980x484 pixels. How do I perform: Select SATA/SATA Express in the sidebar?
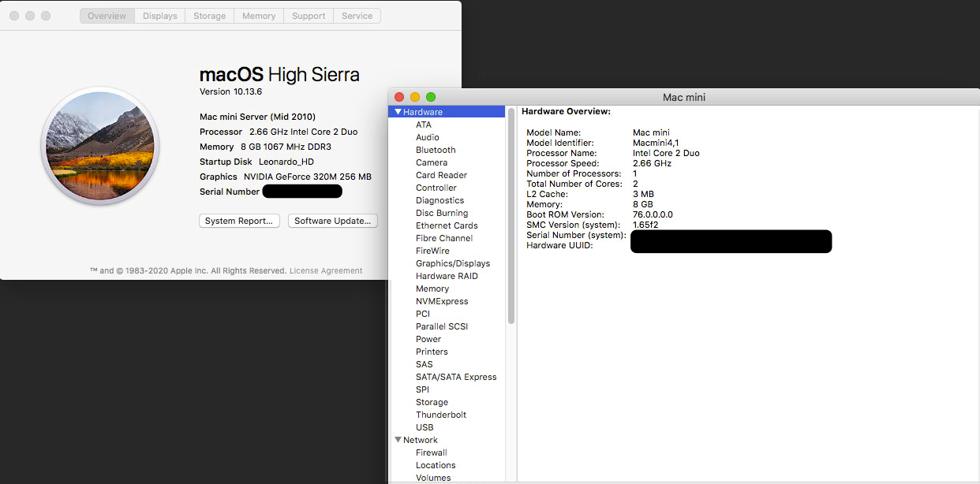456,377
